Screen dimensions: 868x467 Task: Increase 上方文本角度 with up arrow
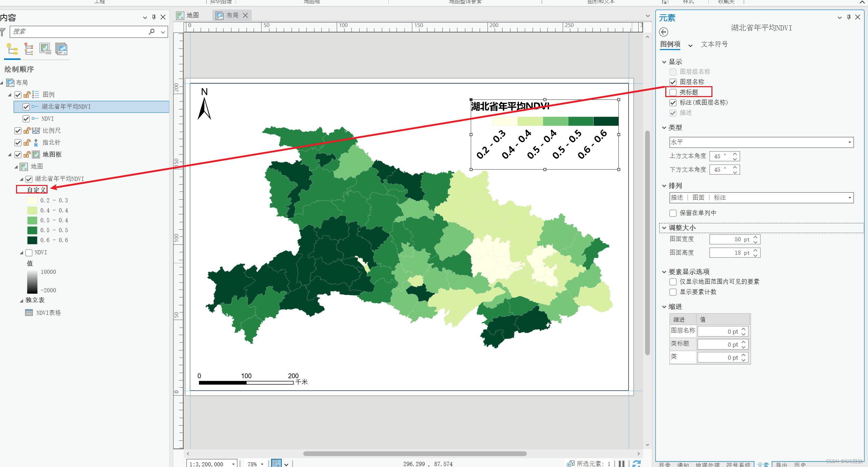[735, 154]
